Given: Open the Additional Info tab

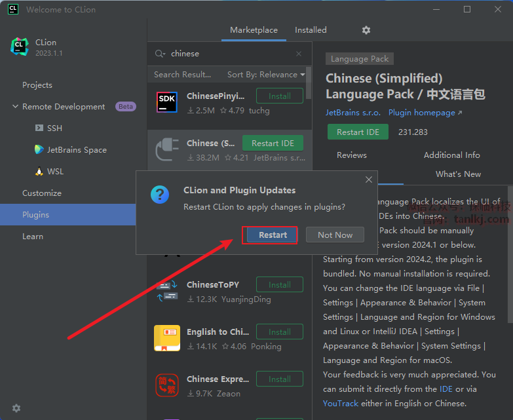Looking at the screenshot, I should [451, 155].
